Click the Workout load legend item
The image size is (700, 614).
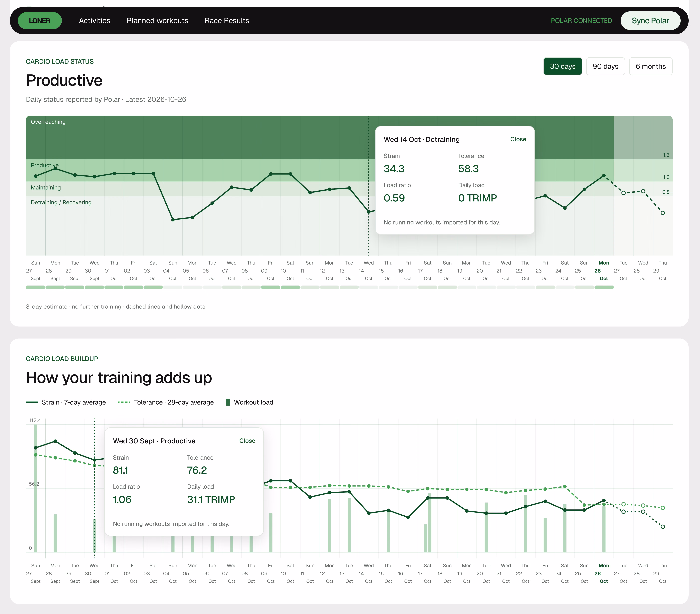click(250, 402)
